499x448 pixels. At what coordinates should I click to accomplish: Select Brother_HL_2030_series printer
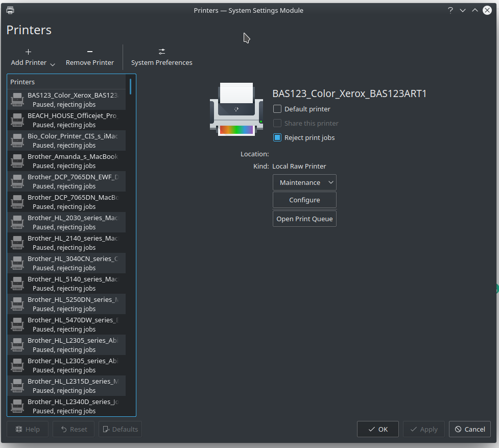[66, 222]
